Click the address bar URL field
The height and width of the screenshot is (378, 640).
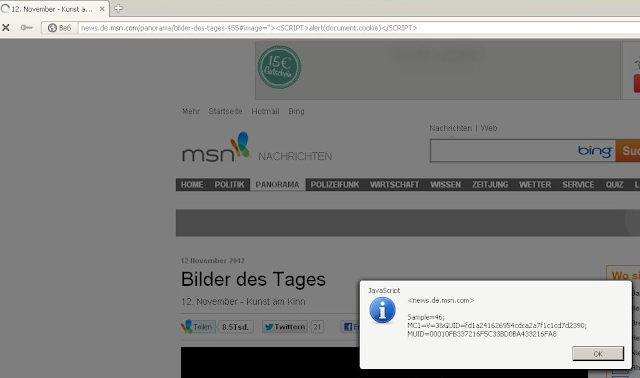point(359,28)
